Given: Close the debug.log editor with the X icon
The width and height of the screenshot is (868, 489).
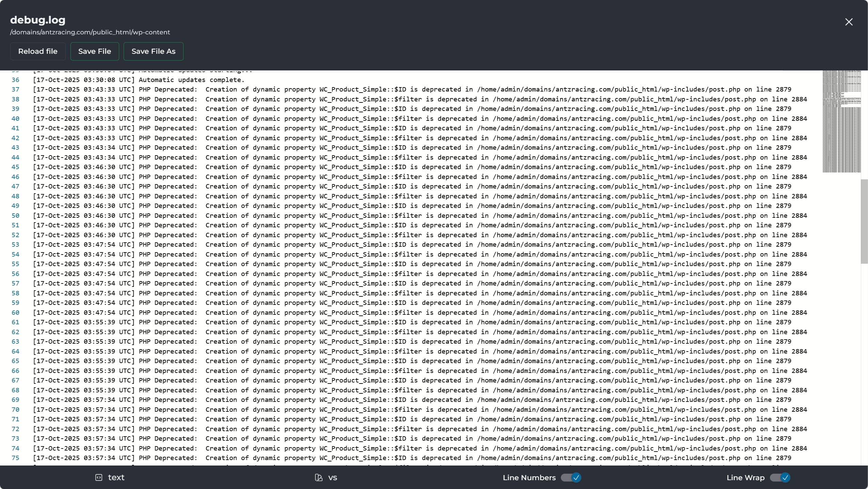Looking at the screenshot, I should point(849,22).
